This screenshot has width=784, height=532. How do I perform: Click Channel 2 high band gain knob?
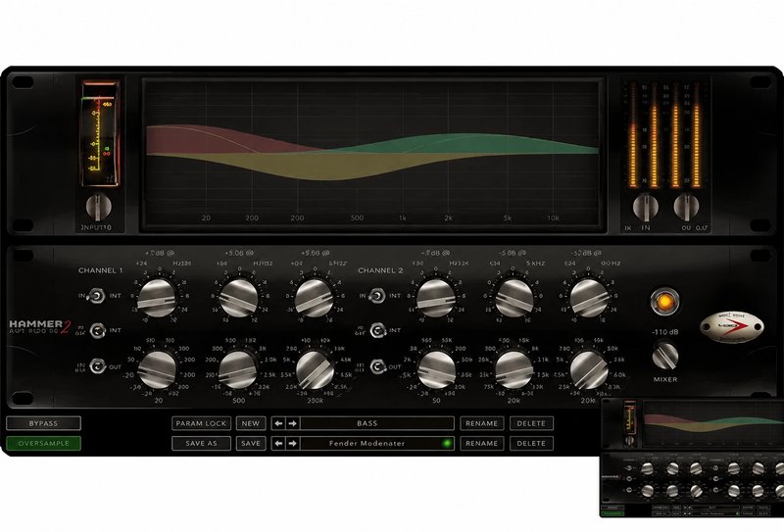click(x=589, y=298)
